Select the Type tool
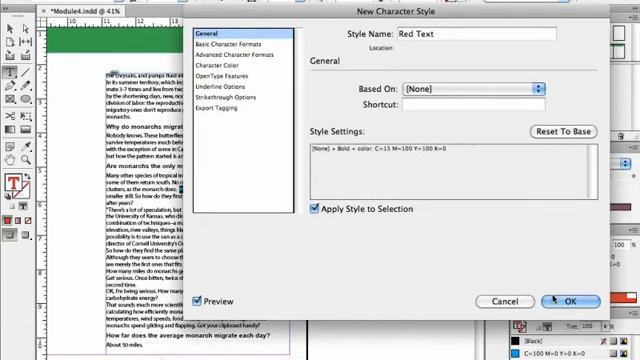Image resolution: width=640 pixels, height=360 pixels. (10, 72)
